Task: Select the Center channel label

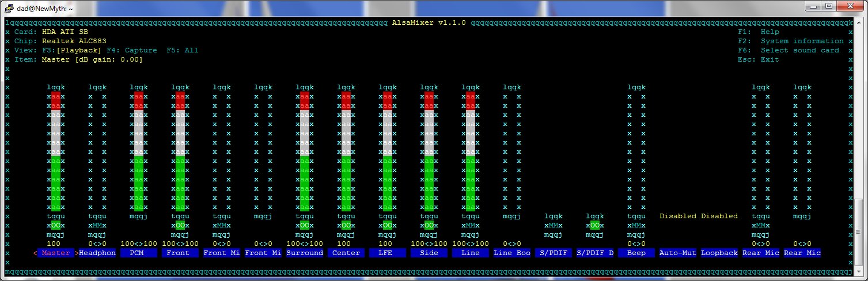Action: coord(346,253)
